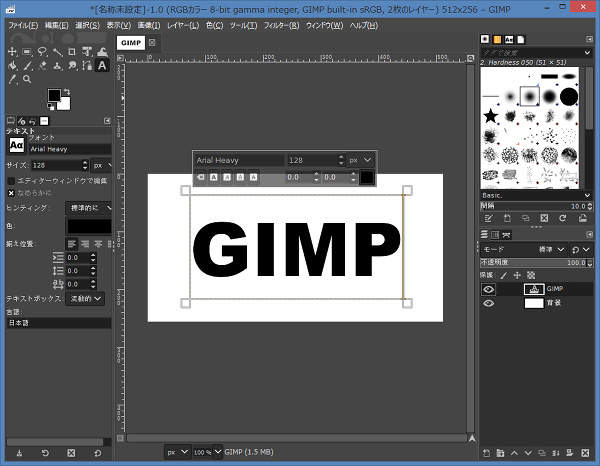Select the Move tool in the toolbox
600x466 pixels.
[x=12, y=51]
